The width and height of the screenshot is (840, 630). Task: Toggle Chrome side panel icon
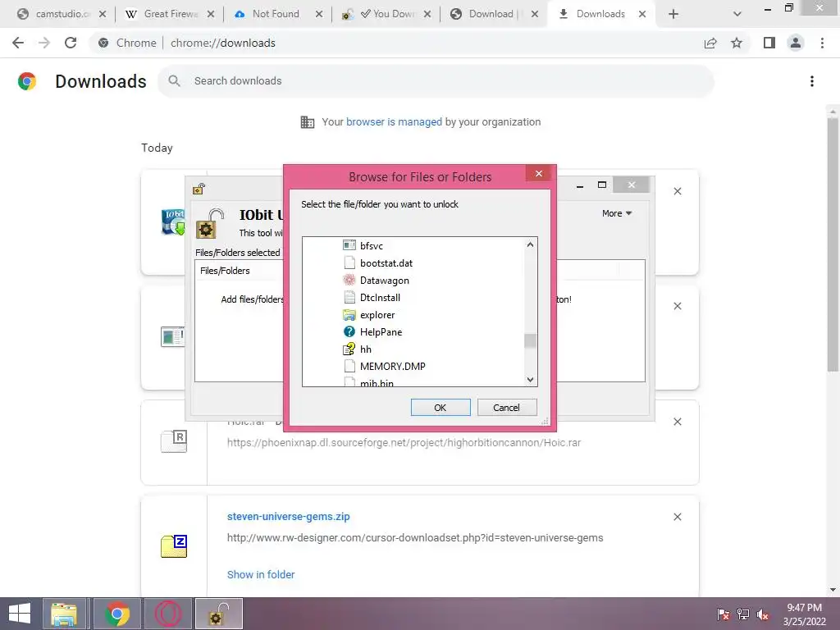tap(769, 43)
